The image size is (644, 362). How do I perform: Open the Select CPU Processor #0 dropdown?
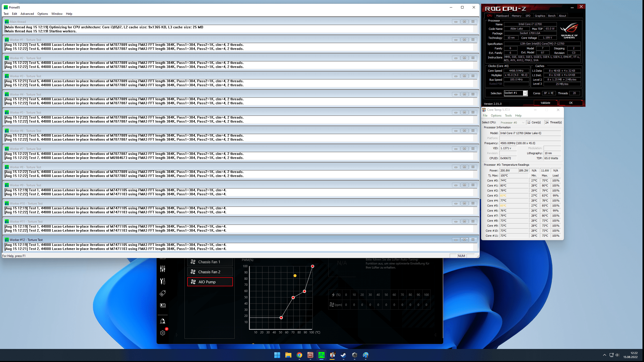click(512, 123)
